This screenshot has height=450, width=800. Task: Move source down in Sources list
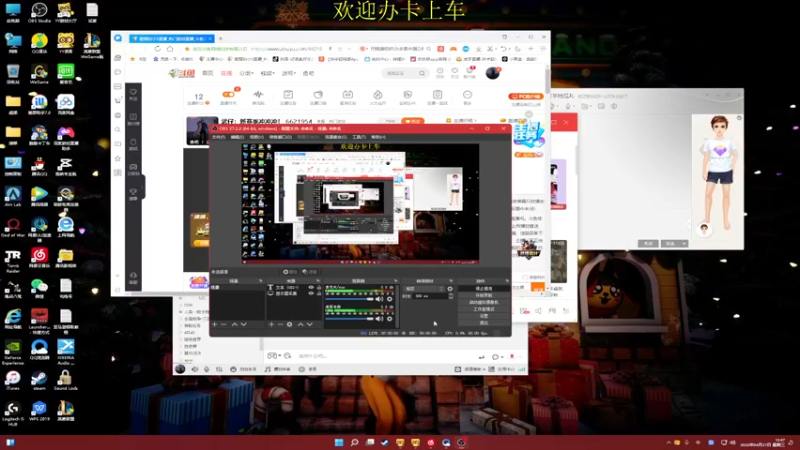310,324
